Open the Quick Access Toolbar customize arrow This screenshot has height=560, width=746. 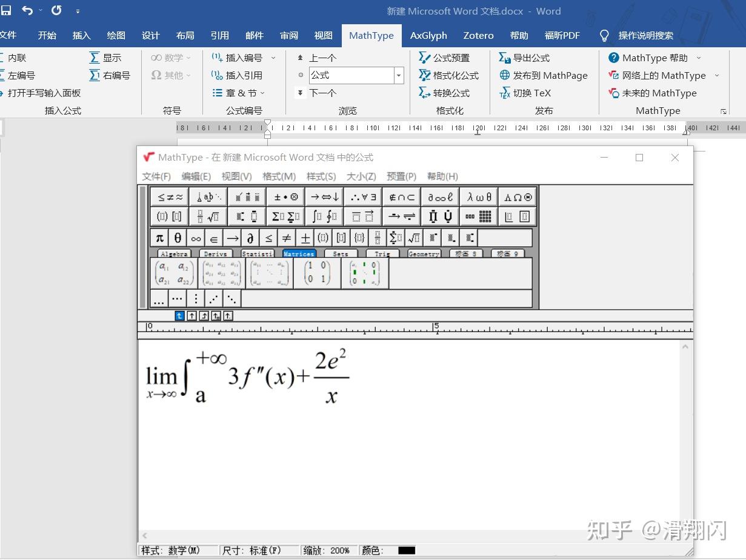[78, 11]
